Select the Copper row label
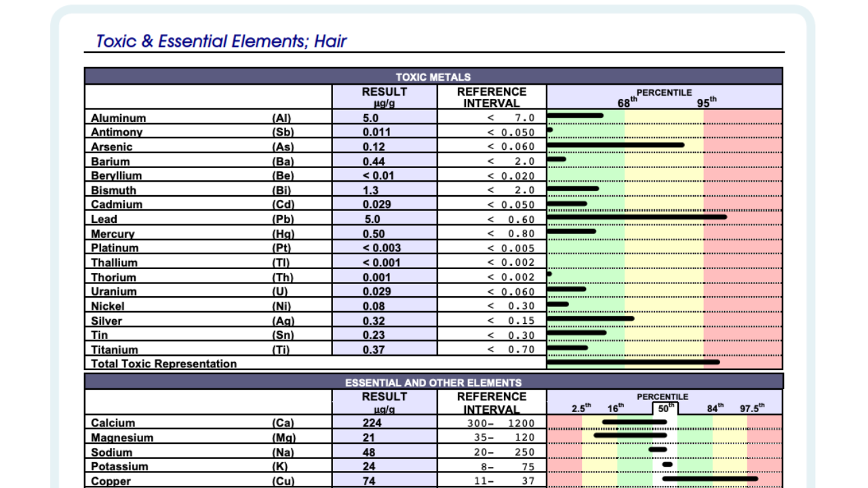The image size is (868, 488). coord(111,481)
